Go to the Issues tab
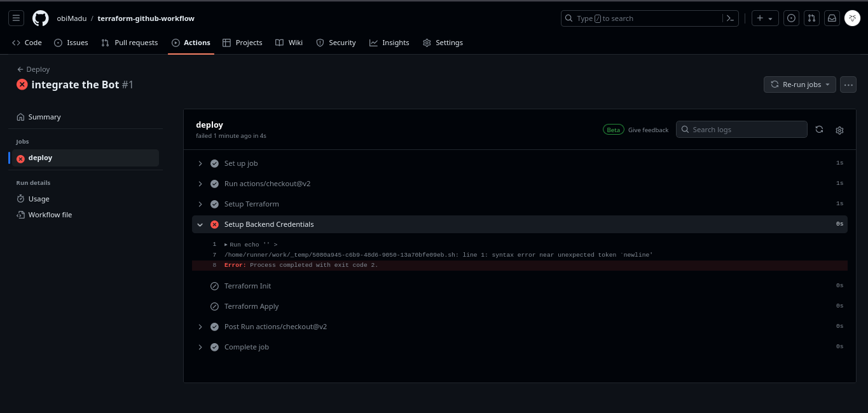The height and width of the screenshot is (413, 868). pos(71,43)
